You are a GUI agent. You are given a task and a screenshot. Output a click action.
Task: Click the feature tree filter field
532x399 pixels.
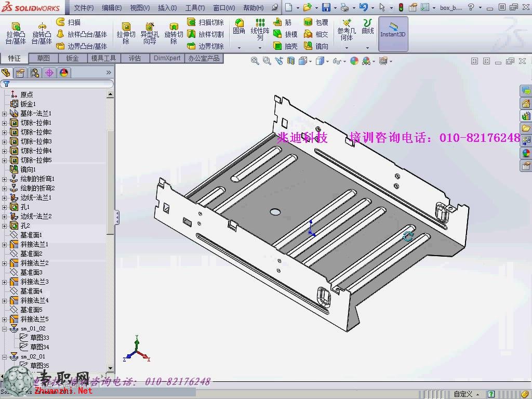pyautogui.click(x=57, y=84)
